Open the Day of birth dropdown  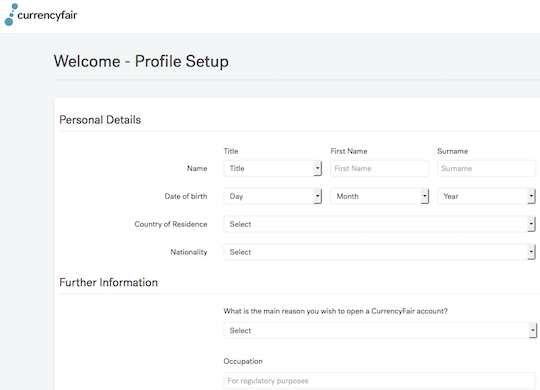272,196
